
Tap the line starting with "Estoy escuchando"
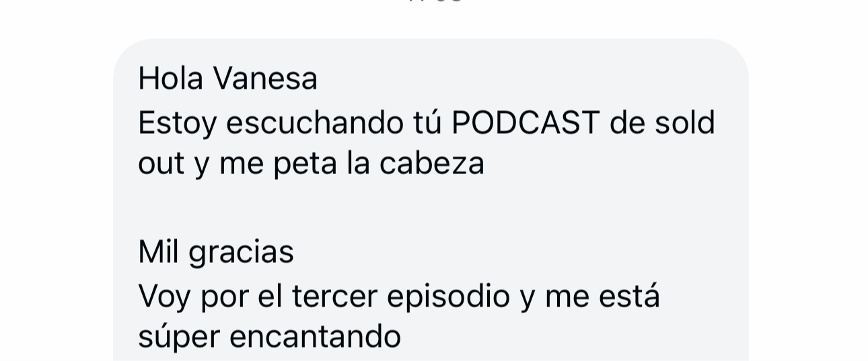tap(427, 122)
